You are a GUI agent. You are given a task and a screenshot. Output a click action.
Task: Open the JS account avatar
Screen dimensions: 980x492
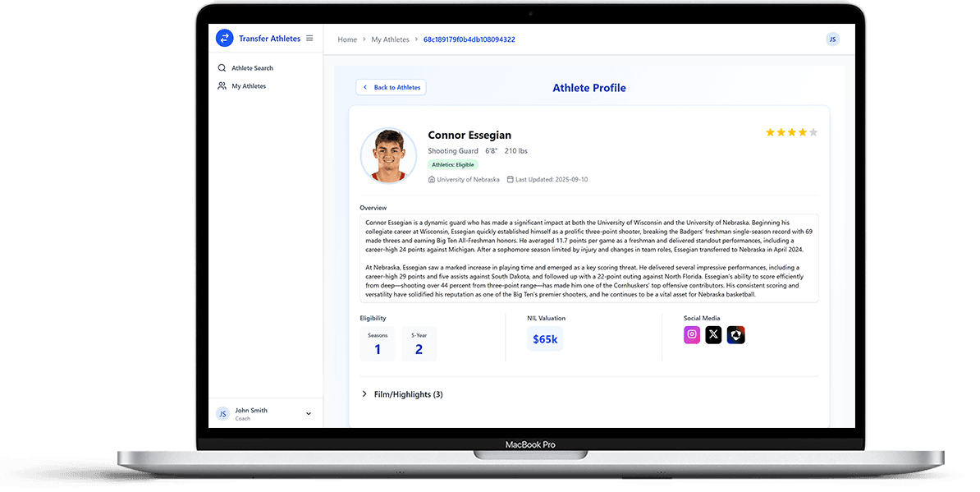832,39
